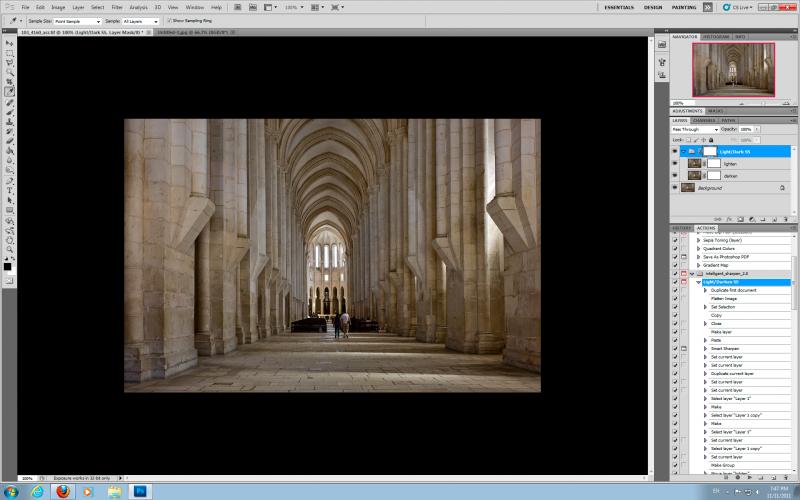Screen dimensions: 800x500
Task: Select the Path Selection tool
Action: (9, 201)
